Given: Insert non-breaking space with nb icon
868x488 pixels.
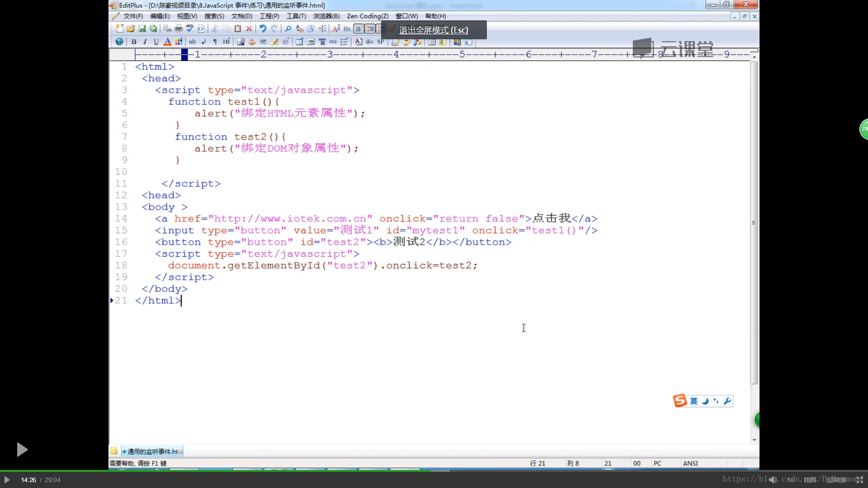Looking at the screenshot, I should coord(192,42).
